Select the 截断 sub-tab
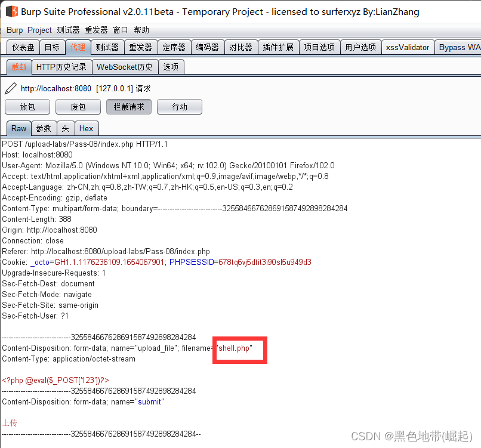Image resolution: width=481 pixels, height=448 pixels. (x=19, y=67)
